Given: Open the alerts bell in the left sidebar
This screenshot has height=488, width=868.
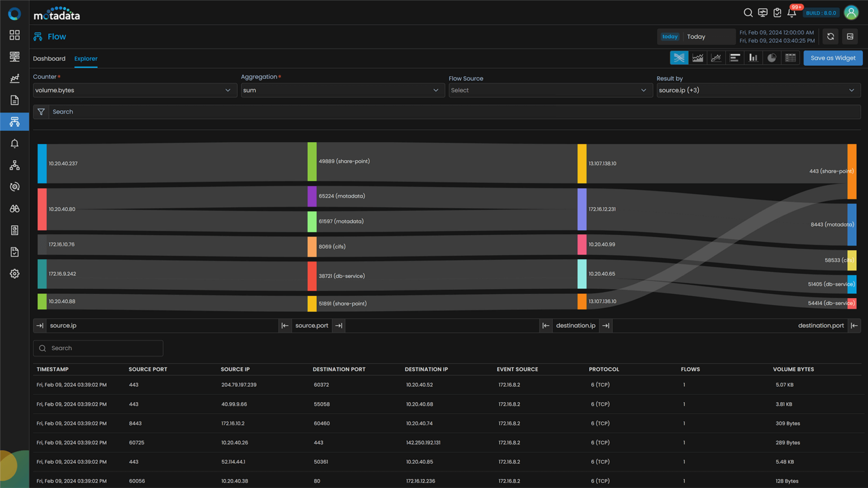Looking at the screenshot, I should 14,143.
